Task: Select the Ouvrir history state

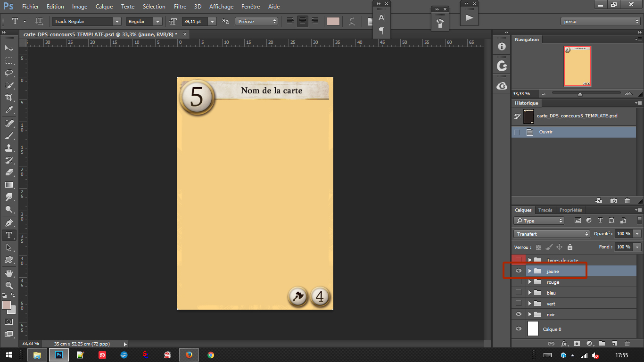Action: (x=545, y=132)
